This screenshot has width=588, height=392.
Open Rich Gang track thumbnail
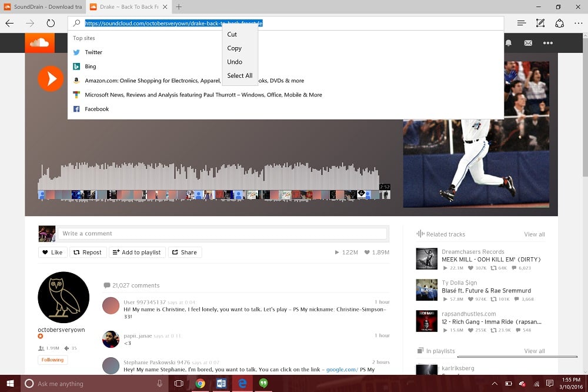(427, 321)
